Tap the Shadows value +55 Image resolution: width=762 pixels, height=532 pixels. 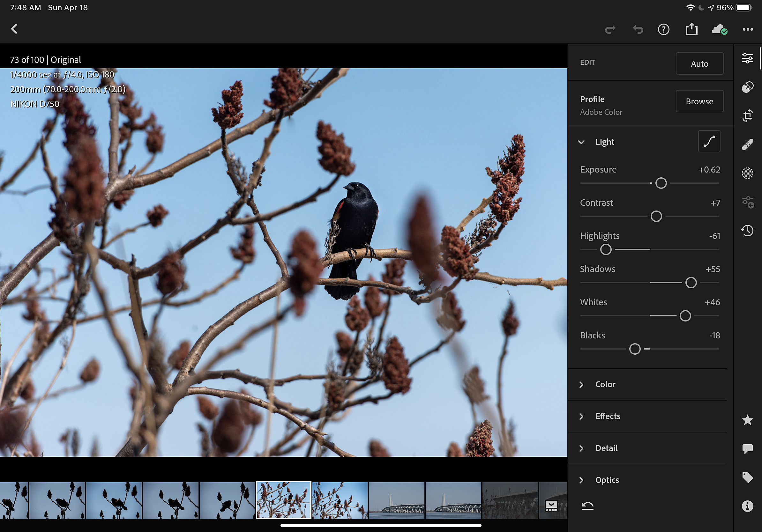713,269
